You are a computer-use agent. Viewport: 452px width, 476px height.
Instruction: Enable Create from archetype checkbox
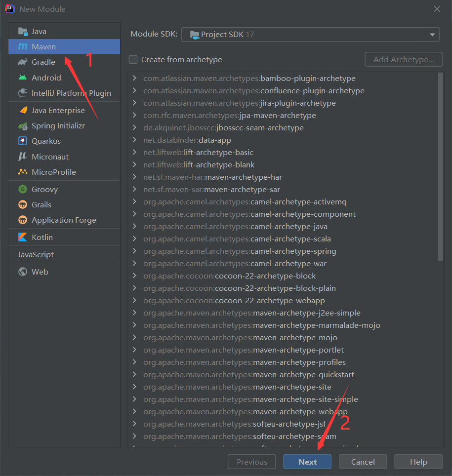[x=133, y=59]
